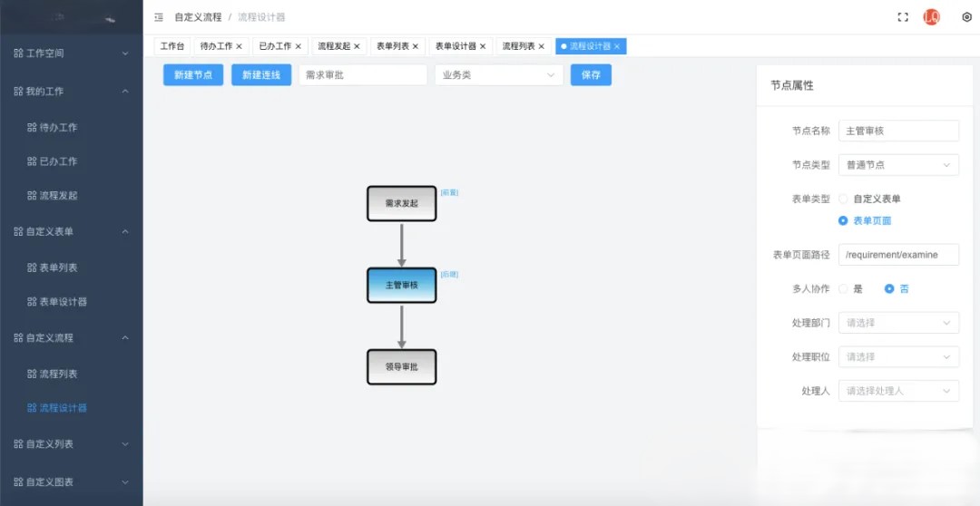Screen dimensions: 980x506
Task: Open 表单列表 in the sidebar
Action: pyautogui.click(x=59, y=268)
